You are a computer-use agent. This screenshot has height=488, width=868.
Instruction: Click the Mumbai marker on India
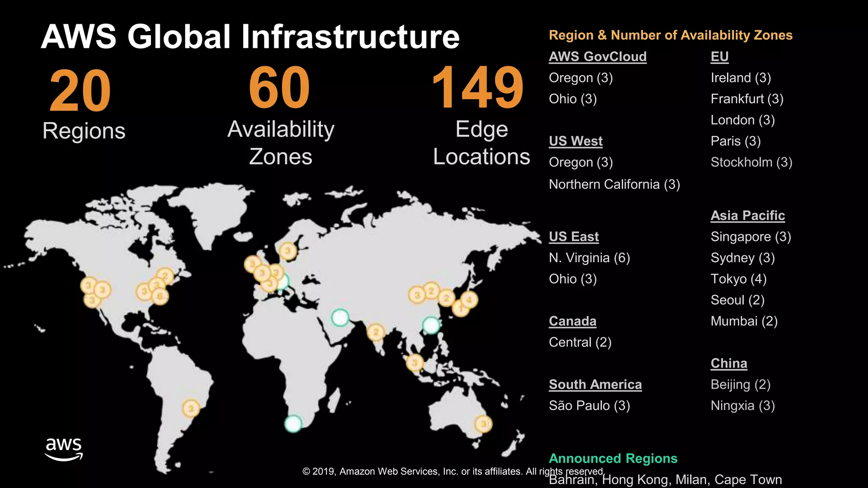tap(376, 332)
